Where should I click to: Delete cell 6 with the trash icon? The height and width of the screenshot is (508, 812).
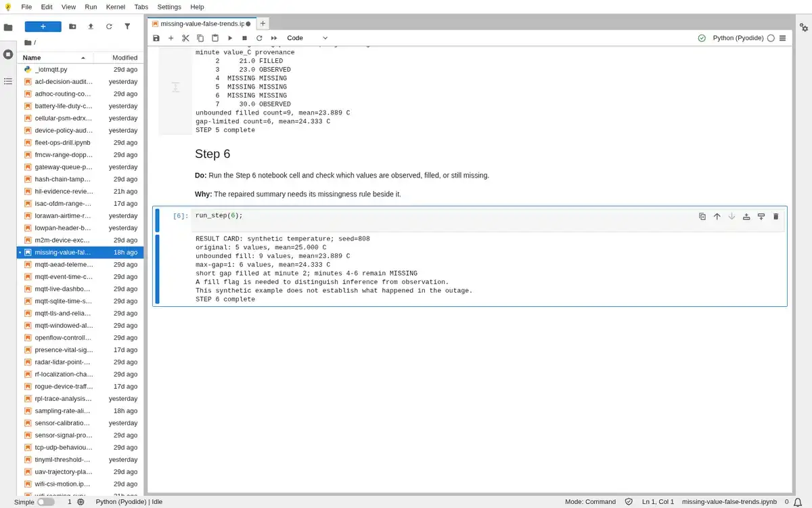click(775, 216)
